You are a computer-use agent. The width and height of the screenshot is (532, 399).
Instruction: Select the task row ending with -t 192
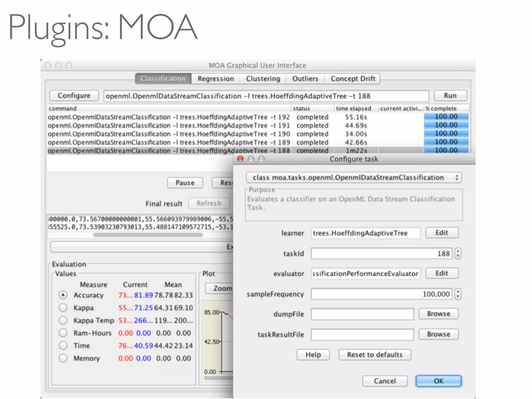pos(258,117)
